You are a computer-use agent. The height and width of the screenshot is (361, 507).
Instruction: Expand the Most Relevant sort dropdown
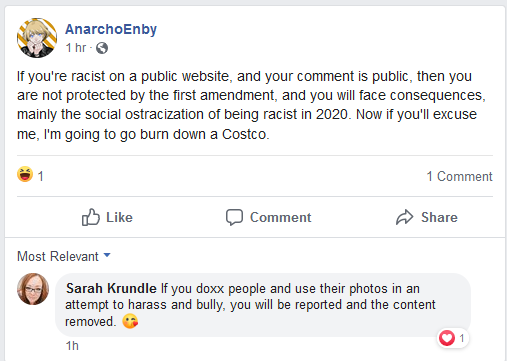(x=64, y=256)
